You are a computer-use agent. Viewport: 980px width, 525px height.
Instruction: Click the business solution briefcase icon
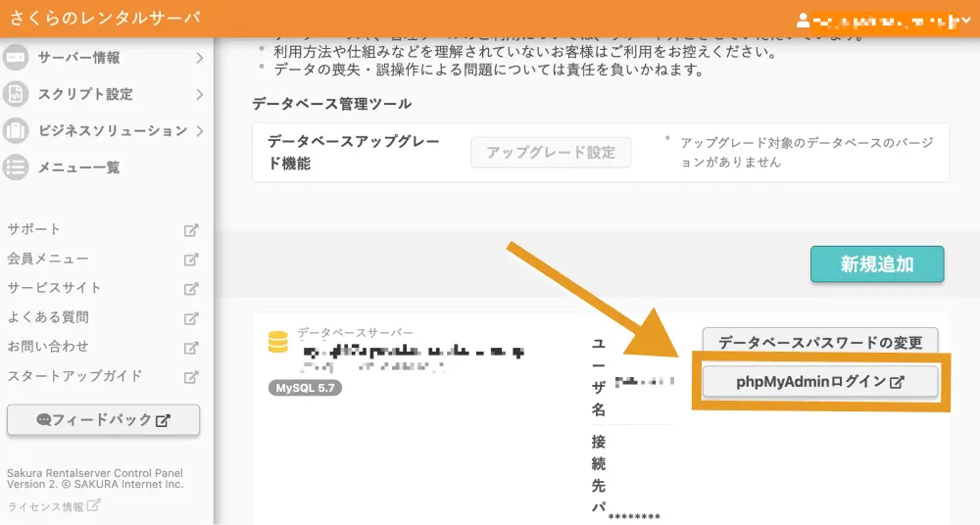[16, 130]
